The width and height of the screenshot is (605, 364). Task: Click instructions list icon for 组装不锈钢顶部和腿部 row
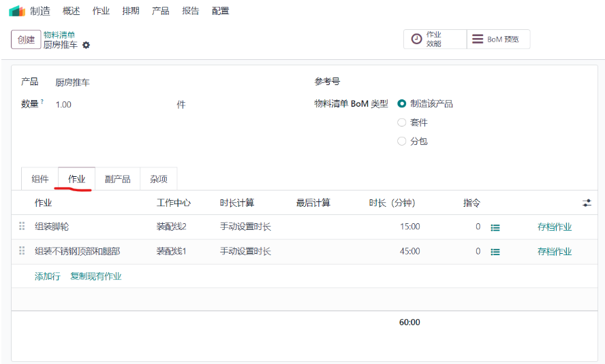pyautogui.click(x=495, y=252)
